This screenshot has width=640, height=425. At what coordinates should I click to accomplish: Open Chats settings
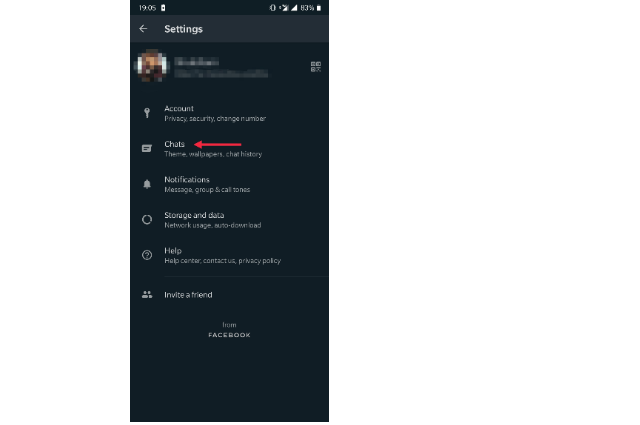(x=229, y=149)
